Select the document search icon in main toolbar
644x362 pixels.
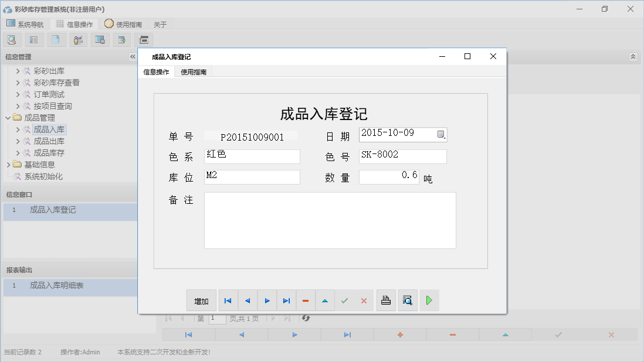click(12, 39)
